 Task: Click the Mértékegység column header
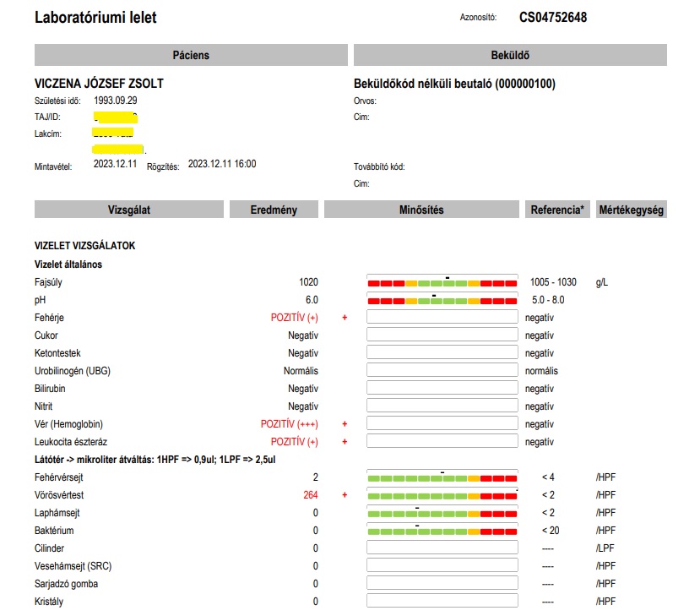click(x=631, y=210)
